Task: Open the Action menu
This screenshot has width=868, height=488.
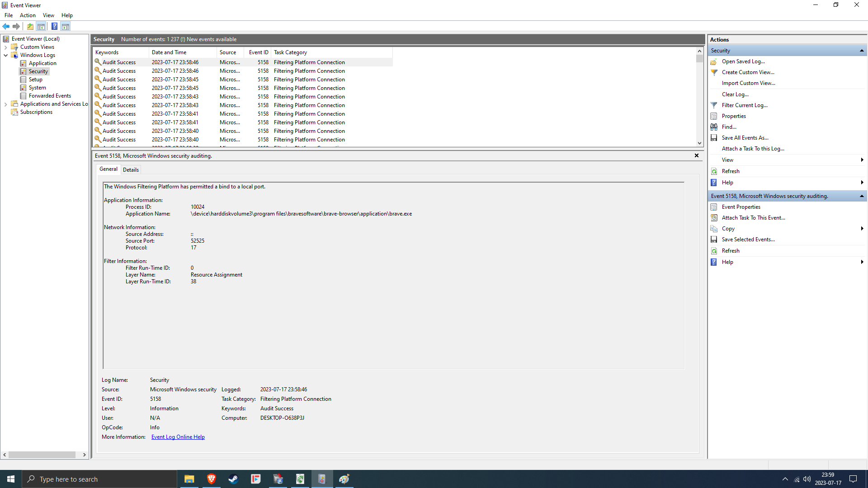Action: [28, 15]
